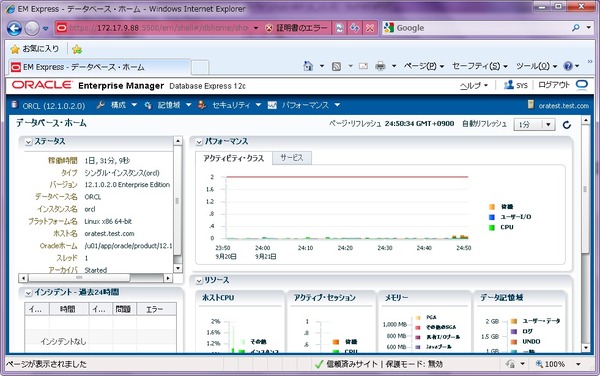The width and height of the screenshot is (600, 376).
Task: Click the main page scroll down arrow
Action: click(x=585, y=348)
